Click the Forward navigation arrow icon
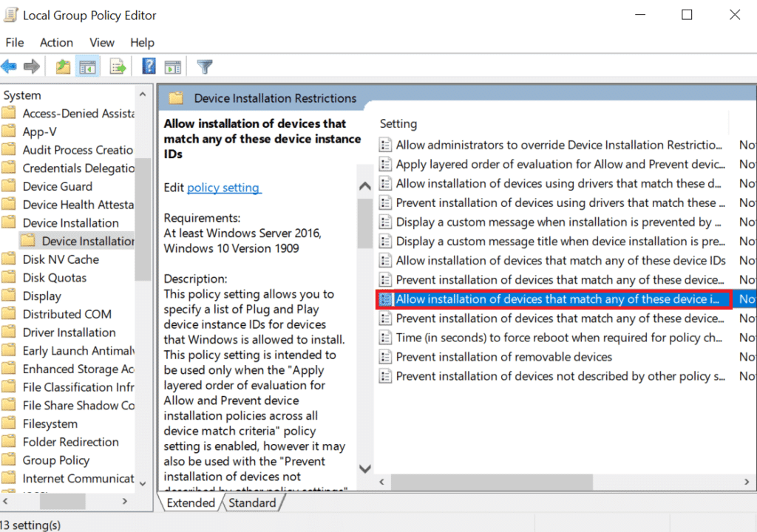Viewport: 757px width, 532px height. coord(32,66)
